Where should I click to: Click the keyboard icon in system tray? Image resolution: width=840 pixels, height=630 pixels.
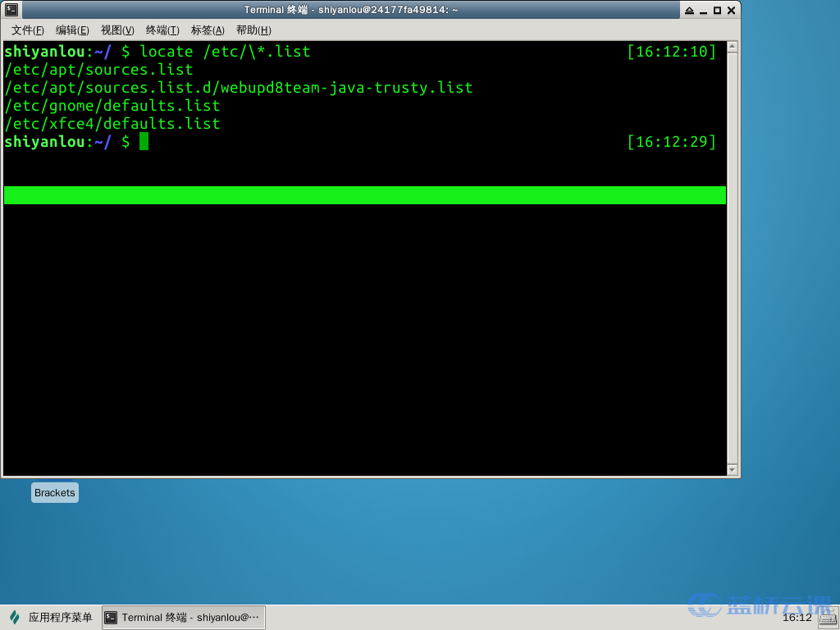click(829, 619)
